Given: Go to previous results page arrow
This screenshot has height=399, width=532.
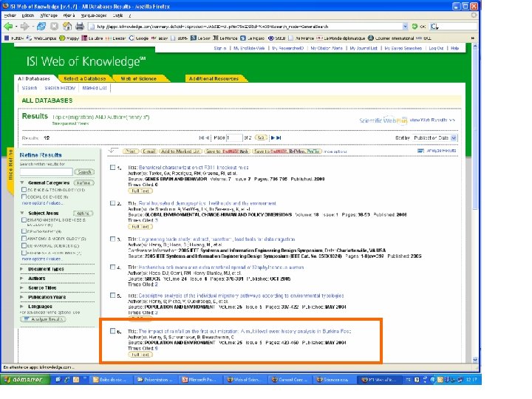Looking at the screenshot, I should coord(207,137).
